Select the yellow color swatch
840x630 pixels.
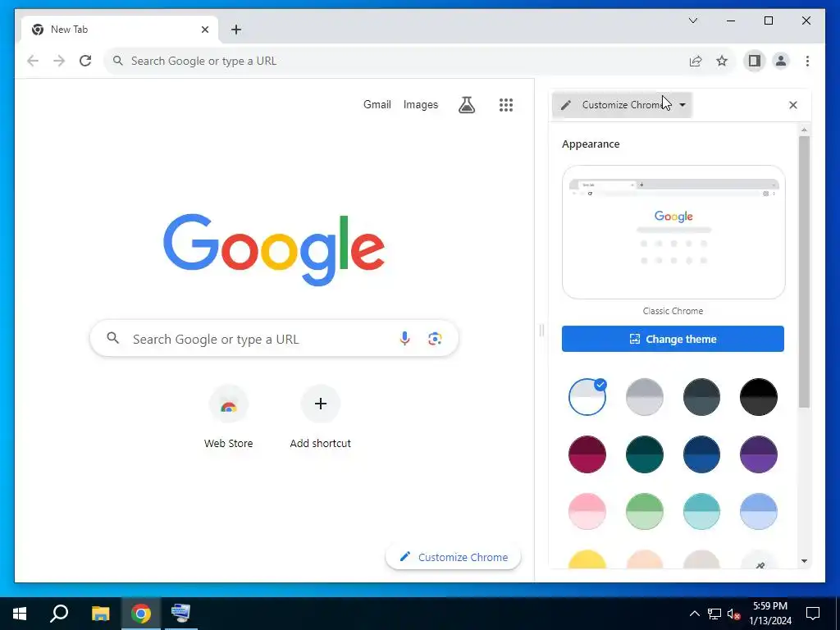[587, 559]
